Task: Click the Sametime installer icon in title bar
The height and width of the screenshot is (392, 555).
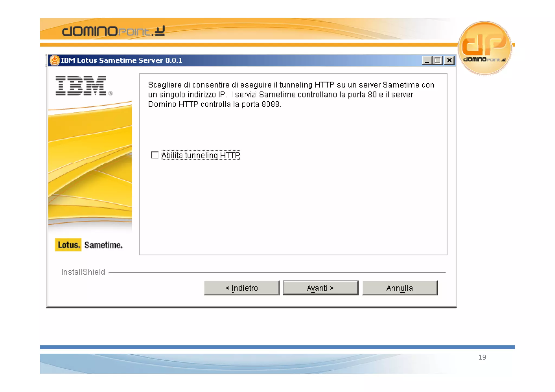Action: (54, 60)
